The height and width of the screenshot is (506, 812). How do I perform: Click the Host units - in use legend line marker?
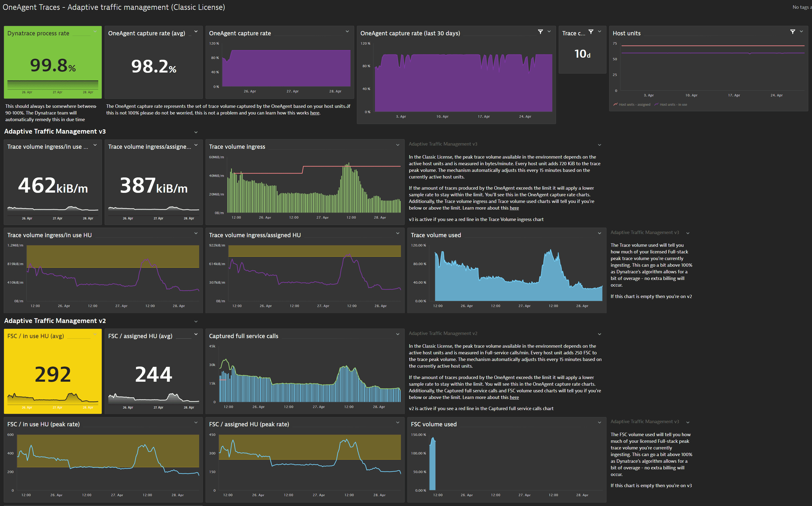tap(656, 104)
